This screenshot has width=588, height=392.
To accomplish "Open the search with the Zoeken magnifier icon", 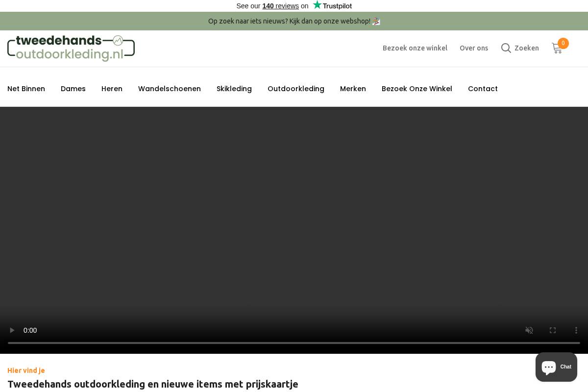I will (506, 48).
